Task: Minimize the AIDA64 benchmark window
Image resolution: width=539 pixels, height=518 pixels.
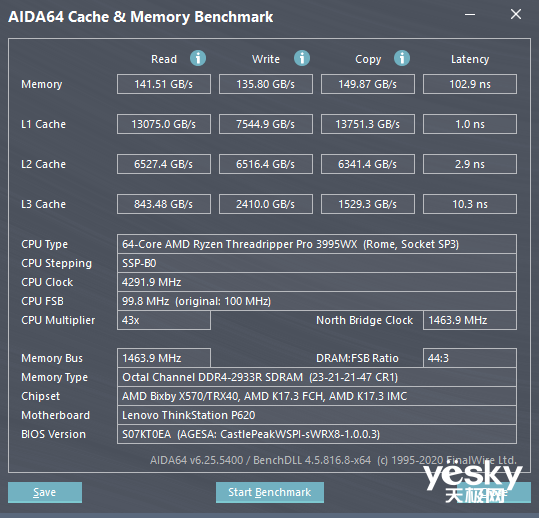Action: [470, 14]
